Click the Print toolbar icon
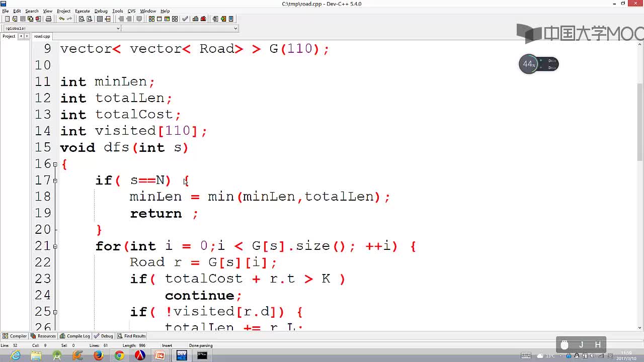The width and height of the screenshot is (644, 362). [48, 19]
